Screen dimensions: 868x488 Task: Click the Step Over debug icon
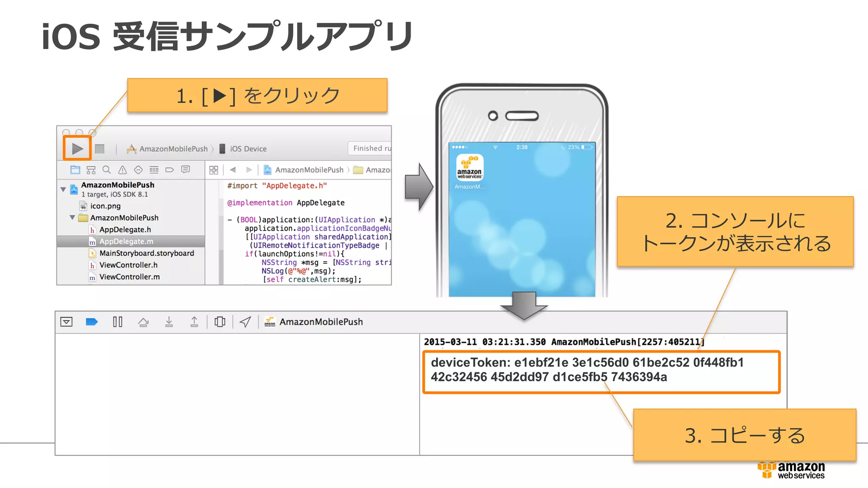143,322
